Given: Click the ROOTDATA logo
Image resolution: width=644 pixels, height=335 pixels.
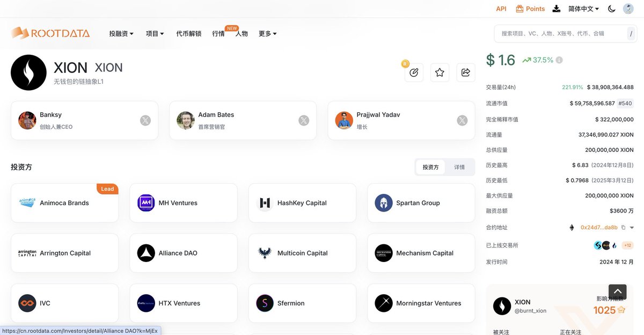Looking at the screenshot, I should pyautogui.click(x=50, y=33).
